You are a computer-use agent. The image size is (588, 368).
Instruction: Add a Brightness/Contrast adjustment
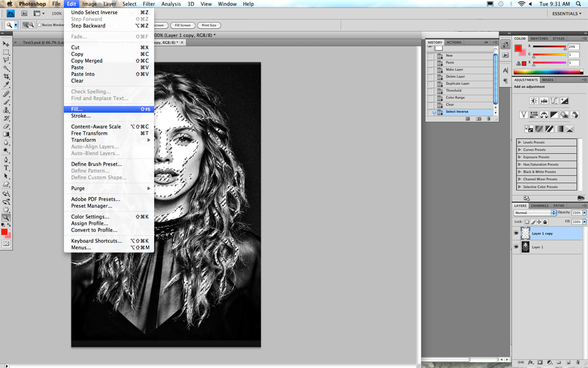(534, 101)
